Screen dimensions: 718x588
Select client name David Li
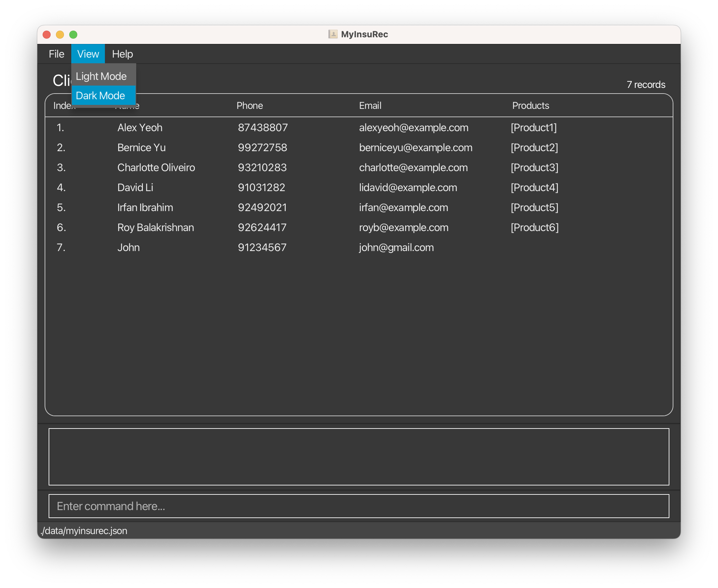tap(135, 188)
